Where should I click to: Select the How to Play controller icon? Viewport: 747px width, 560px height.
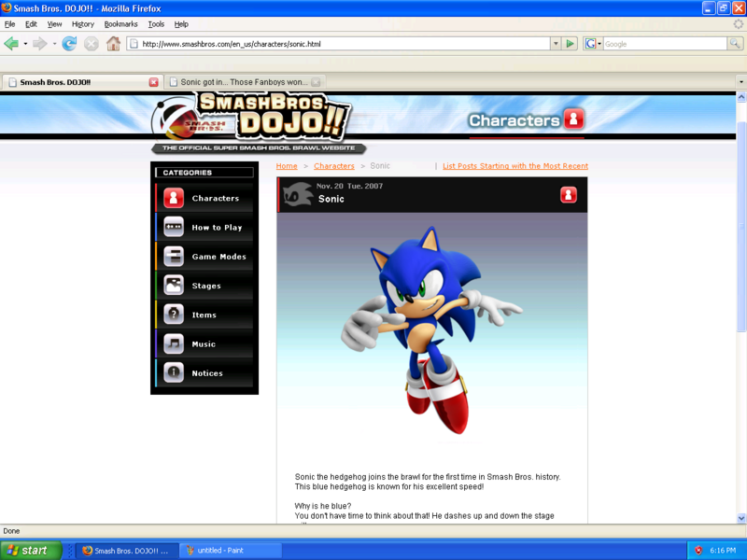pos(174,227)
